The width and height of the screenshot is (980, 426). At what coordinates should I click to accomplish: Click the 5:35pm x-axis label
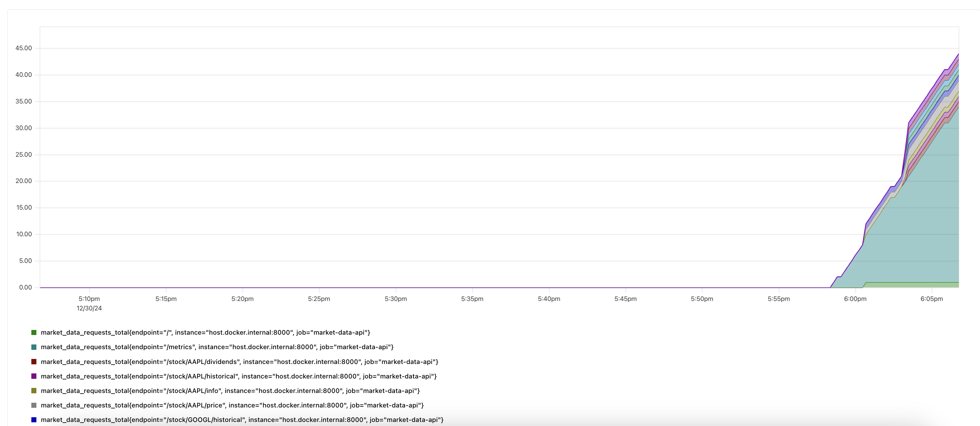(x=472, y=299)
